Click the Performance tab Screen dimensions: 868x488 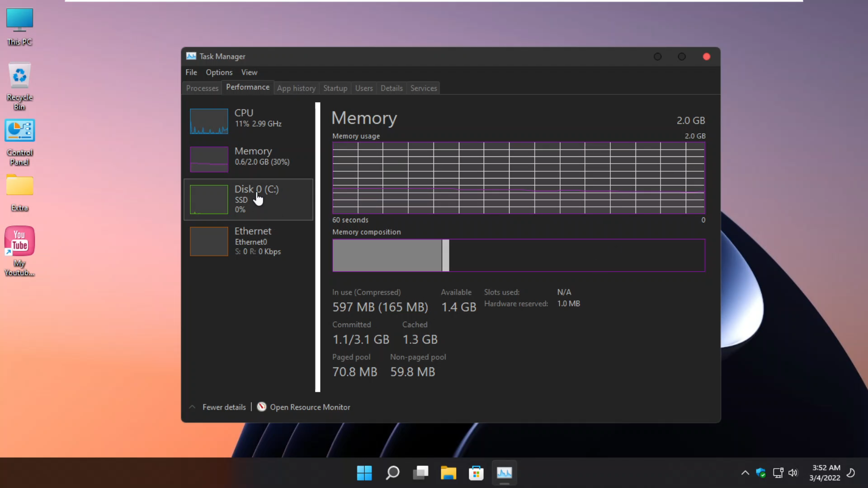248,87
